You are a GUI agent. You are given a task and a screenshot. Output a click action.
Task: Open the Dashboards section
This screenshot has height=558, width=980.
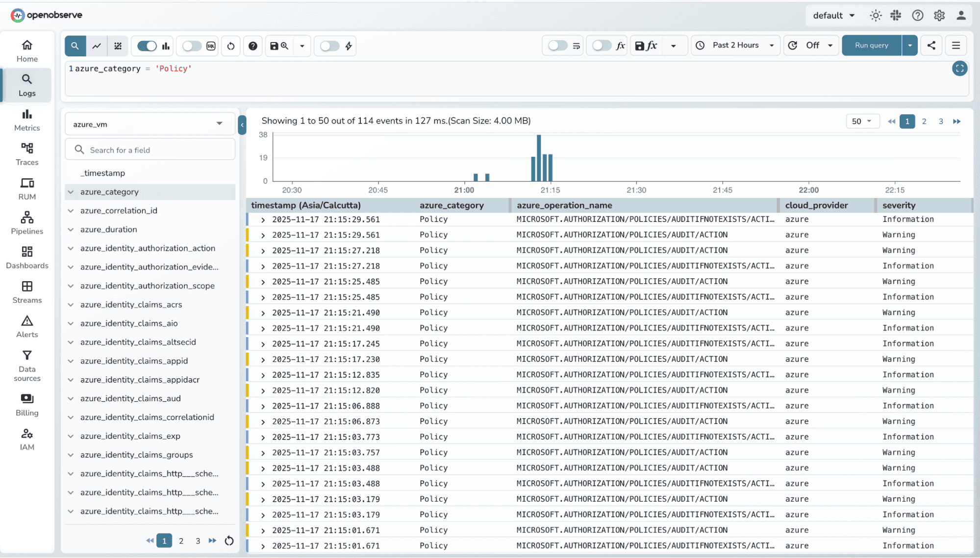click(x=26, y=257)
